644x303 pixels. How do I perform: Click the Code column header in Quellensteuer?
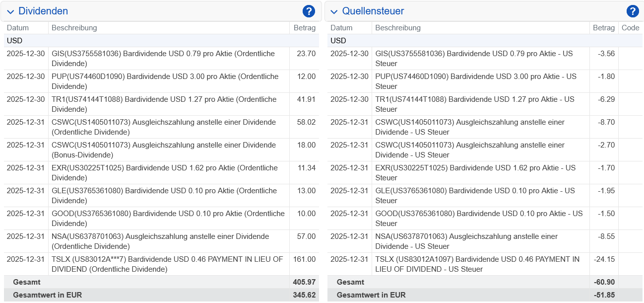pos(630,28)
